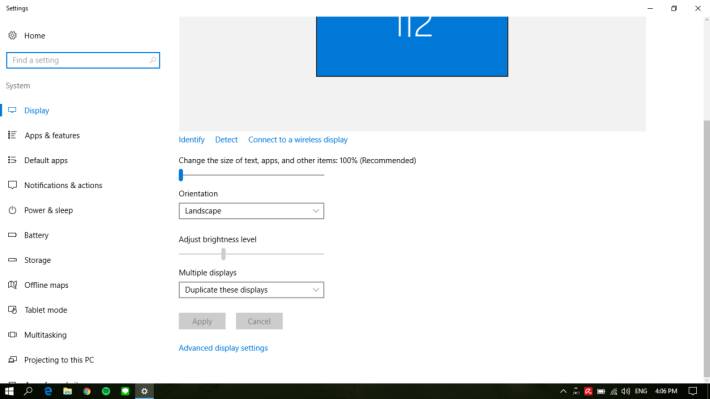Image resolution: width=710 pixels, height=399 pixels.
Task: Click the greyed Cancel button
Action: pyautogui.click(x=259, y=321)
